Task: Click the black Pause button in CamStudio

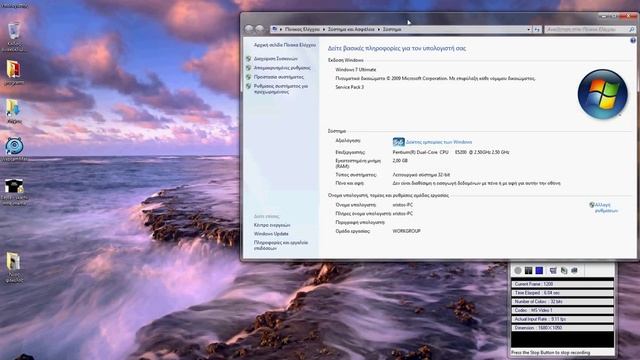Action: pos(528,270)
